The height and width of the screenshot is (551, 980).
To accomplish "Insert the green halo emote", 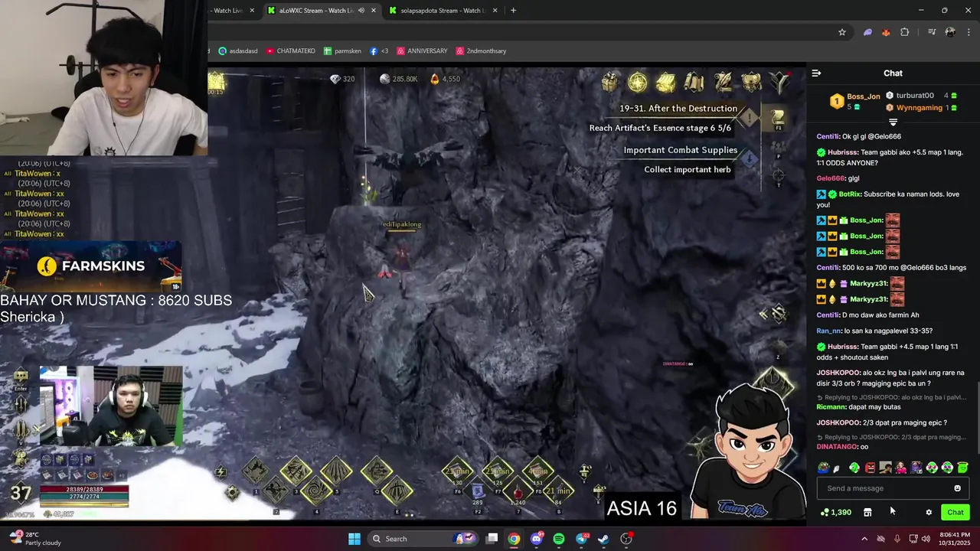I will coord(962,468).
